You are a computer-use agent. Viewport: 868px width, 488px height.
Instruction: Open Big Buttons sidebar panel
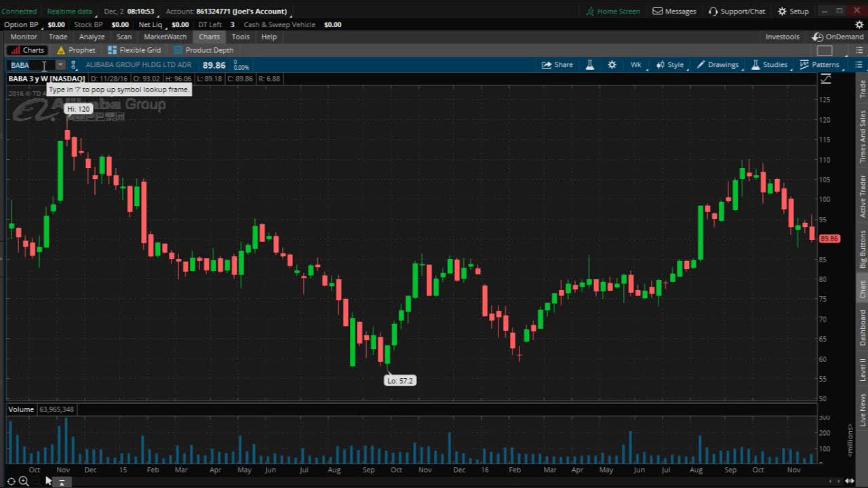[x=863, y=249]
